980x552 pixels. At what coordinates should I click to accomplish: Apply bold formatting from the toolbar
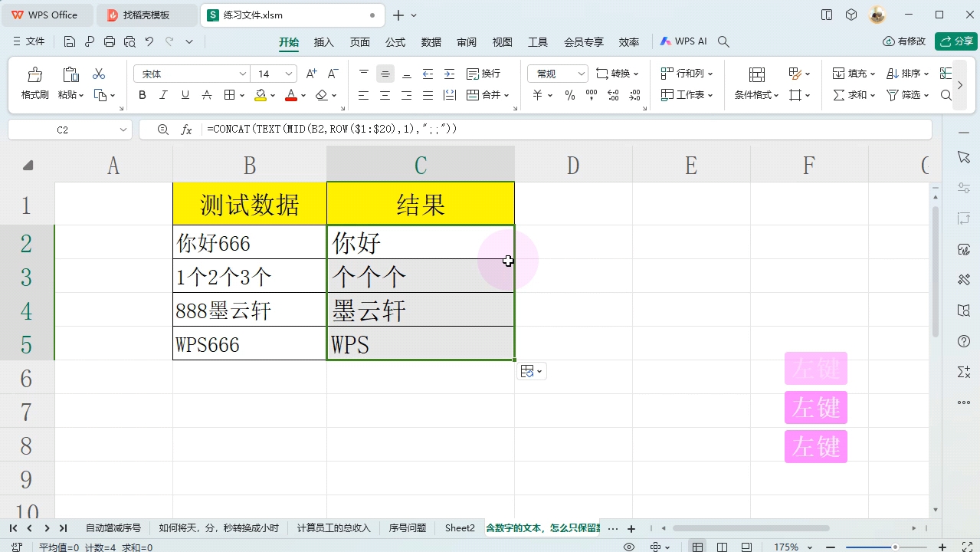click(142, 94)
